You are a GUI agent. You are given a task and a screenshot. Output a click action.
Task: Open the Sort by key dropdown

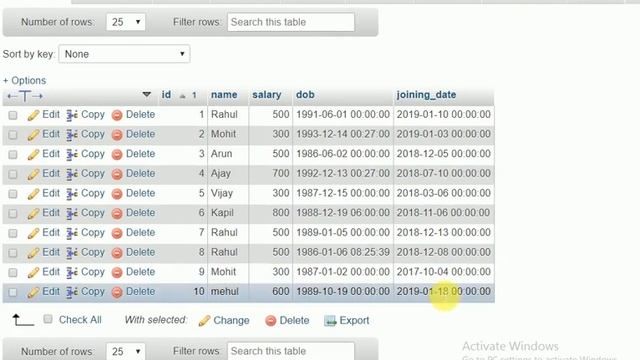point(124,54)
